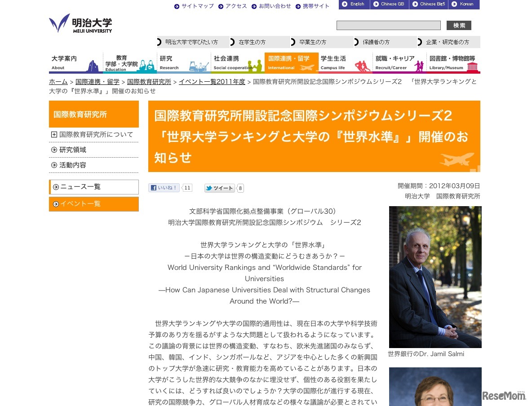Click arrow icon beside 携帯サイト link
The width and height of the screenshot is (532, 406).
(x=298, y=6)
